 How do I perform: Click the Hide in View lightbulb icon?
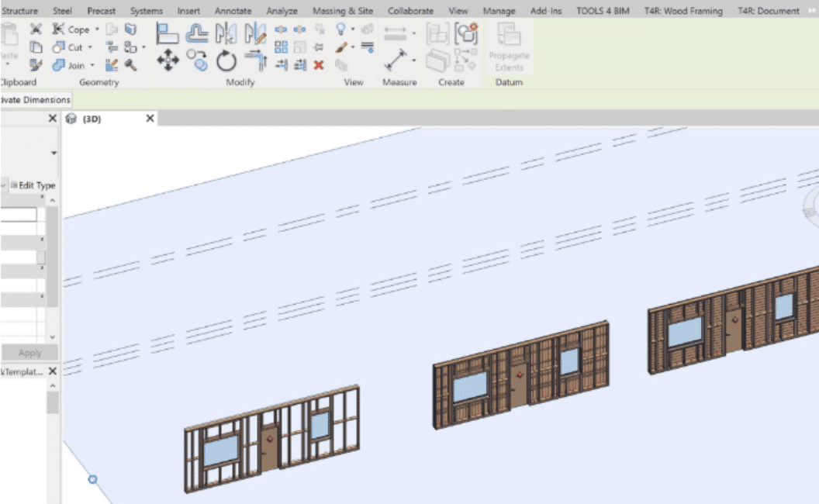(340, 29)
